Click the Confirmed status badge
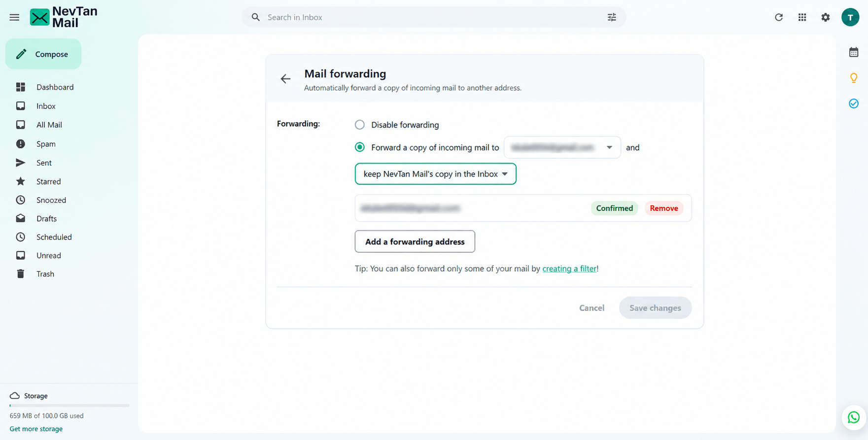The image size is (868, 440). (x=614, y=208)
